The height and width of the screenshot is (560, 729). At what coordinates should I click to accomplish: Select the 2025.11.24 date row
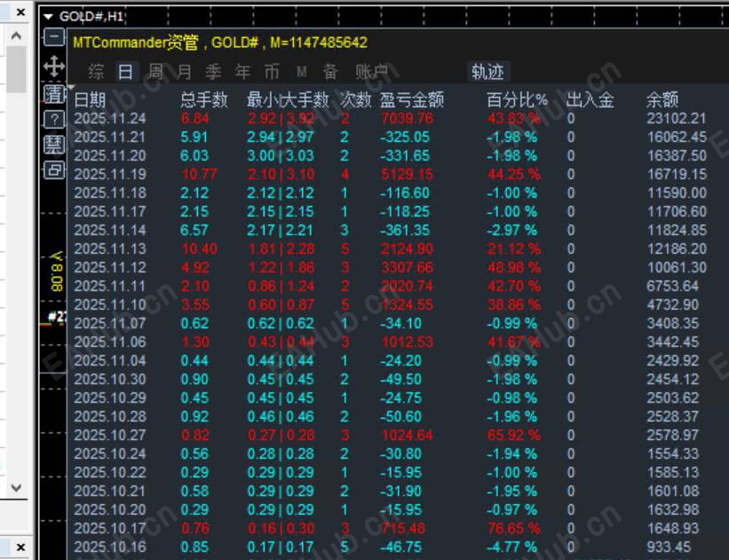coord(110,119)
